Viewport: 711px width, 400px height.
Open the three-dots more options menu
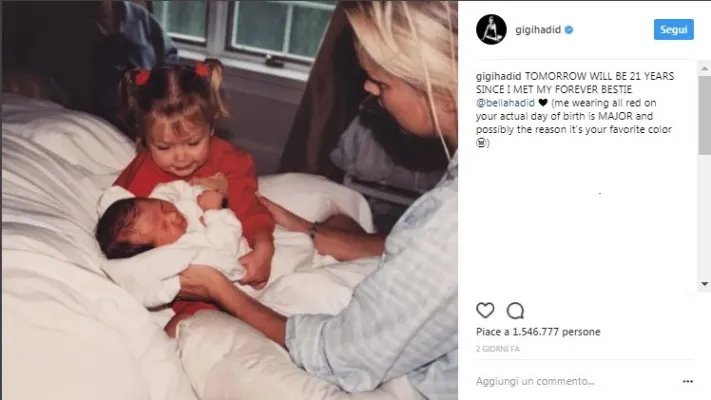(x=687, y=381)
